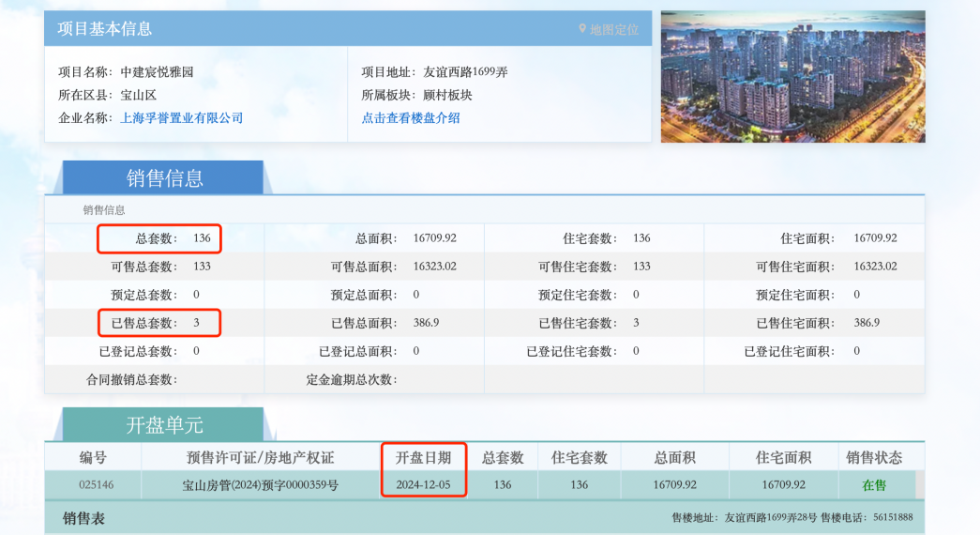
Task: Open the project night-view thumbnail photo
Action: click(x=793, y=76)
